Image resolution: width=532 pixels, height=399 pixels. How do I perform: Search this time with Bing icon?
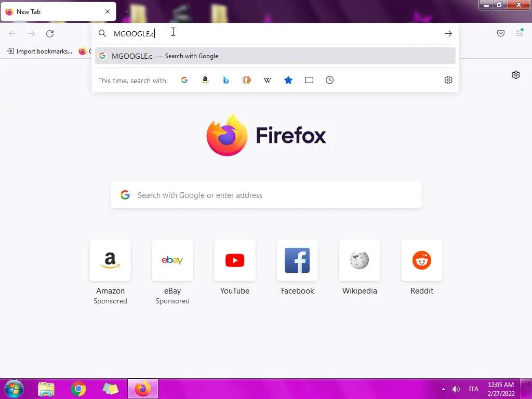click(x=226, y=80)
